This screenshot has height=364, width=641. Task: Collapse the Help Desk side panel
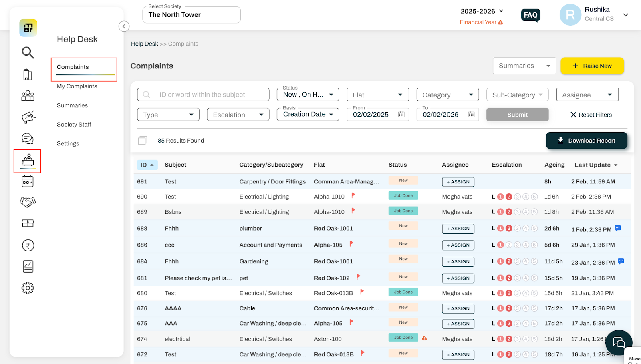point(124,26)
